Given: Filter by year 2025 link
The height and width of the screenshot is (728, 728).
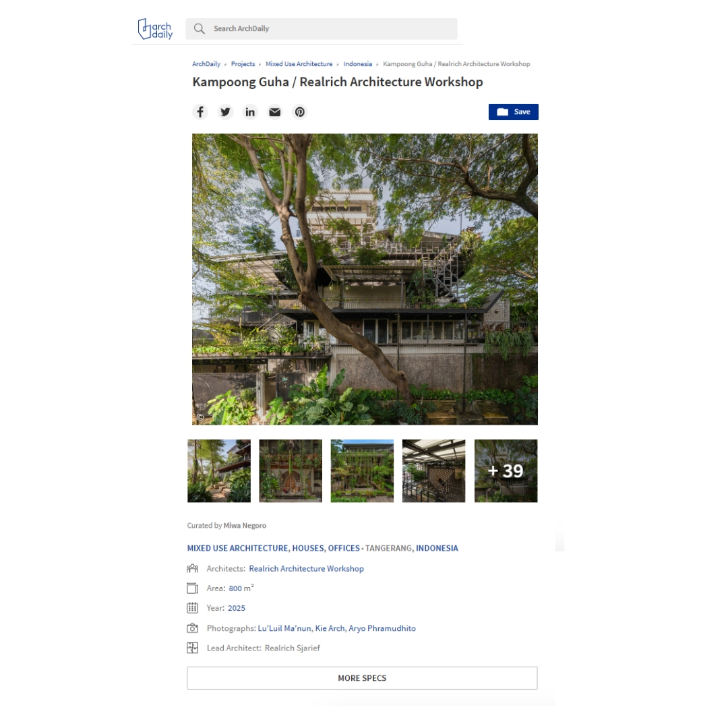Looking at the screenshot, I should tap(237, 608).
